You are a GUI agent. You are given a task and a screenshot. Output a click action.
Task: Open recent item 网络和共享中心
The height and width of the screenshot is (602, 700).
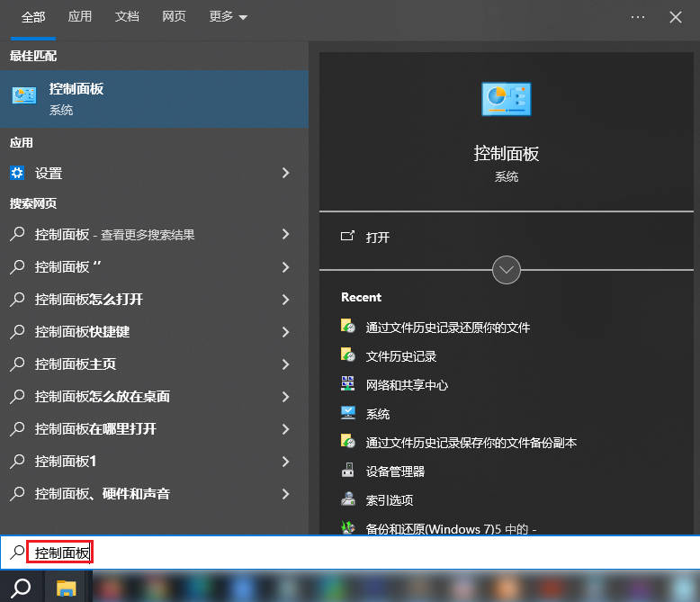[x=407, y=385]
